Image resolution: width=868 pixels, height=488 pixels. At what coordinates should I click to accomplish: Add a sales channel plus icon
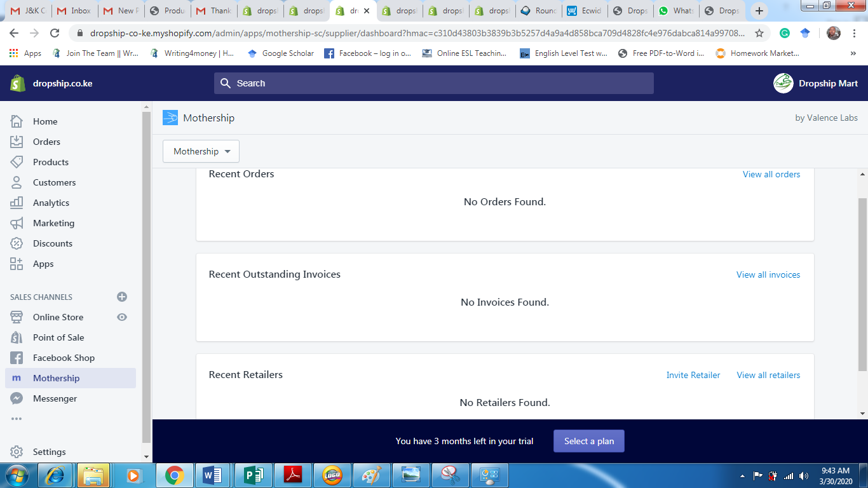pos(122,297)
